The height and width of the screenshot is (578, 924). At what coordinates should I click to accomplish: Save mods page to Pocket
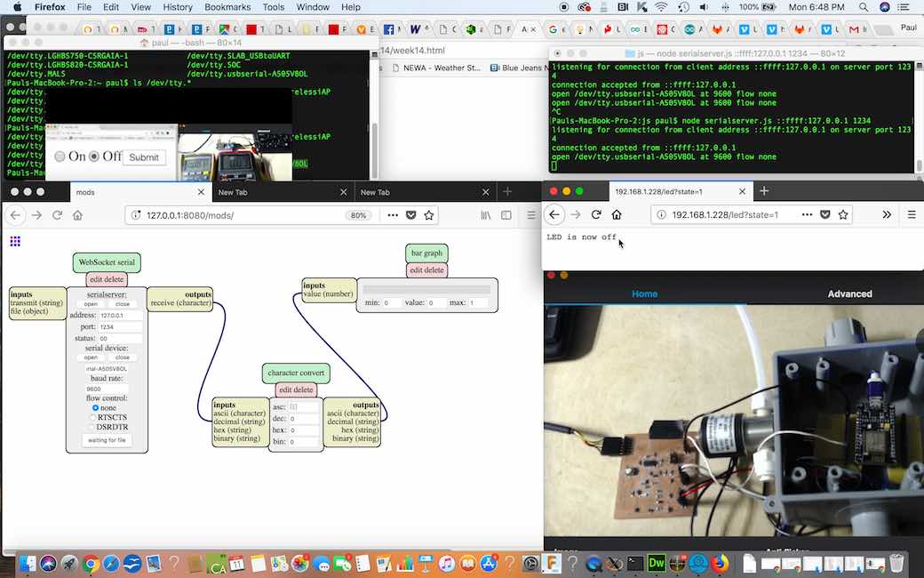pyautogui.click(x=411, y=215)
